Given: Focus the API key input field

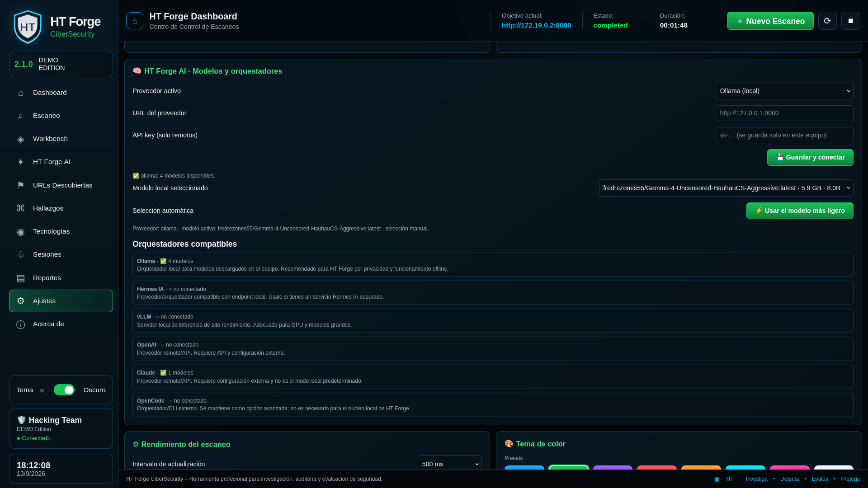Looking at the screenshot, I should tap(784, 135).
